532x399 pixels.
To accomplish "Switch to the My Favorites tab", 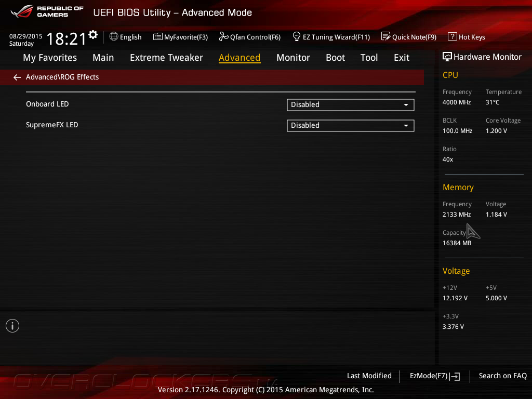I will 50,58.
